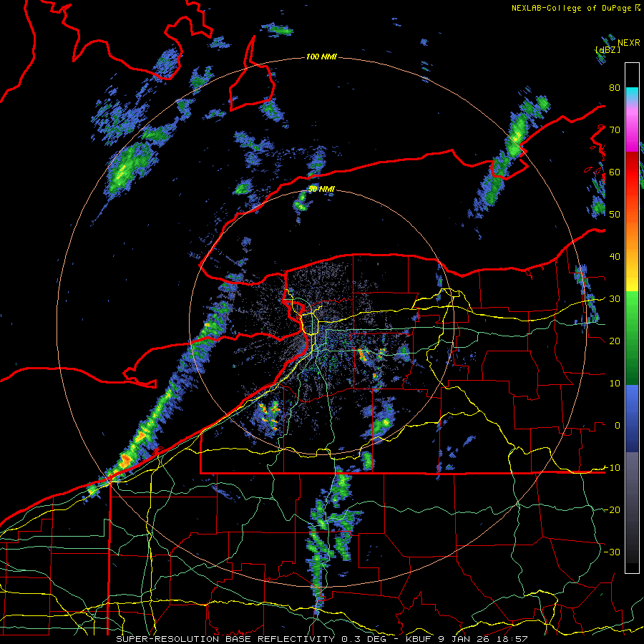Click the [dBZ] unit label
The image size is (644, 644).
tap(608, 49)
